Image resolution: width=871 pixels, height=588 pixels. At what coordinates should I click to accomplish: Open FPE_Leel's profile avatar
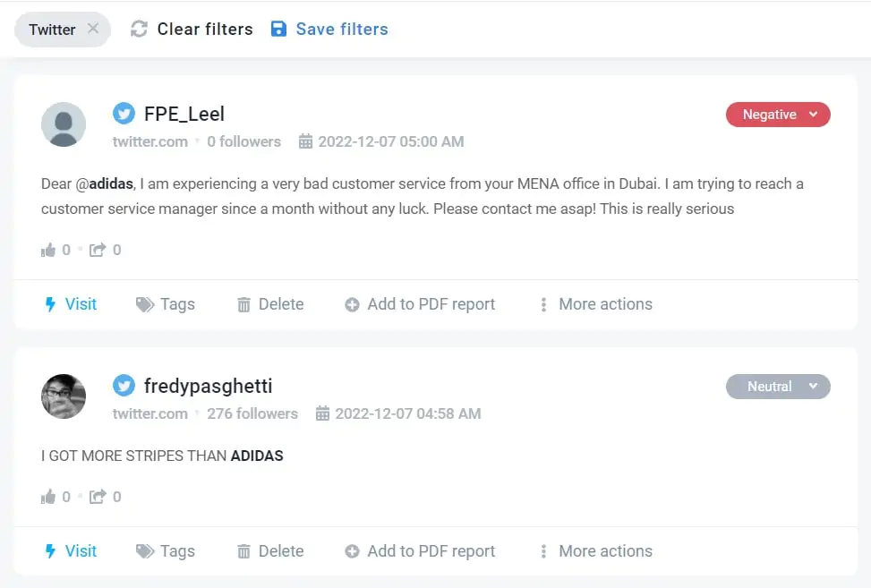tap(63, 124)
